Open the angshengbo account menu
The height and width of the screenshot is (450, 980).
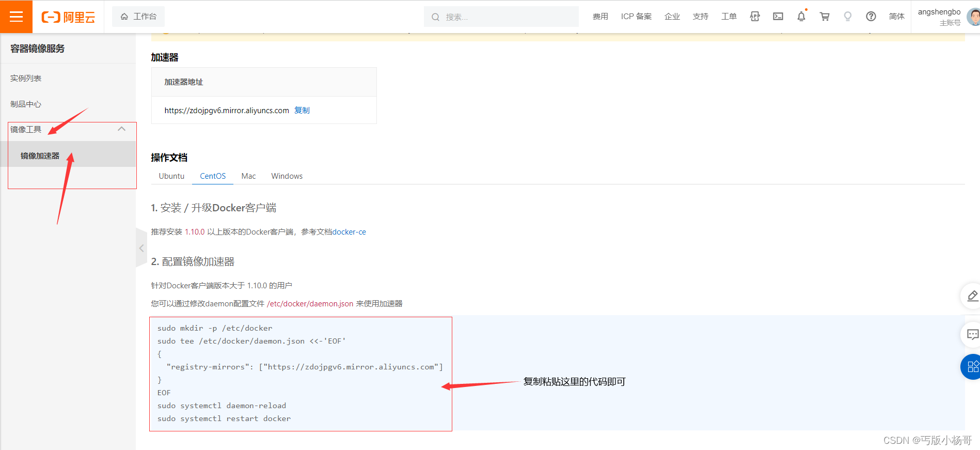(x=939, y=17)
